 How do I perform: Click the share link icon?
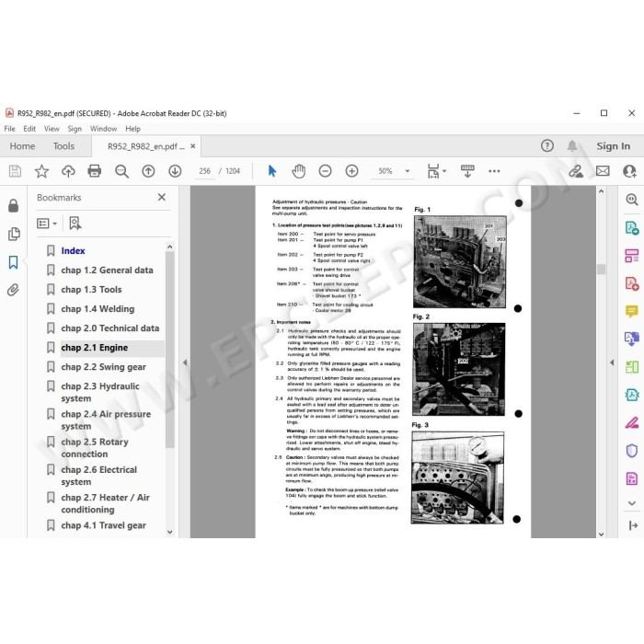pyautogui.click(x=575, y=171)
